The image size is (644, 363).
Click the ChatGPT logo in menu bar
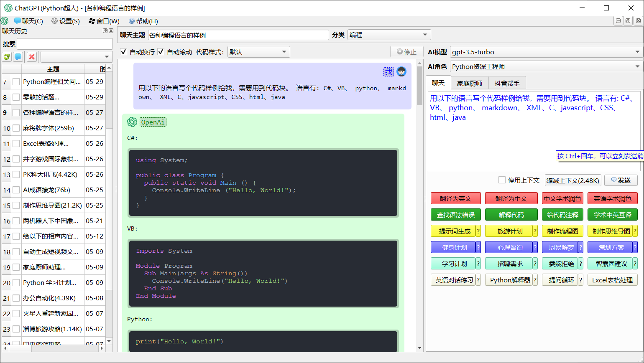tap(5, 21)
